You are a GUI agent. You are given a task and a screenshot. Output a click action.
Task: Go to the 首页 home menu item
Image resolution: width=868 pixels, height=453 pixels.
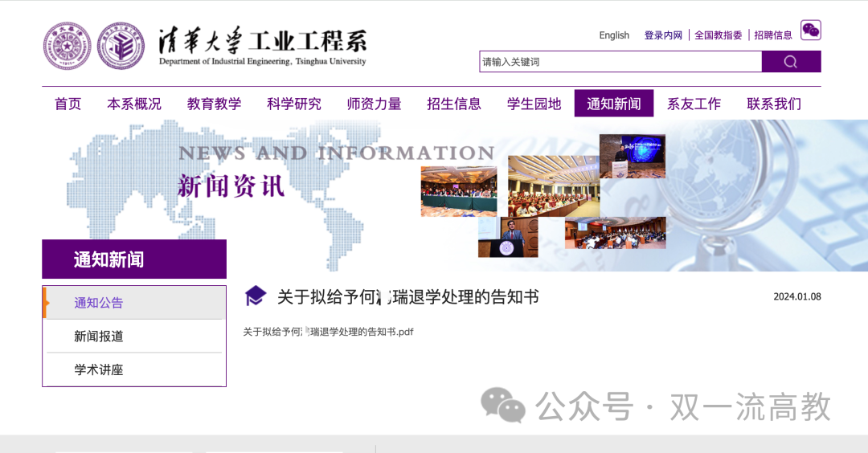(68, 104)
